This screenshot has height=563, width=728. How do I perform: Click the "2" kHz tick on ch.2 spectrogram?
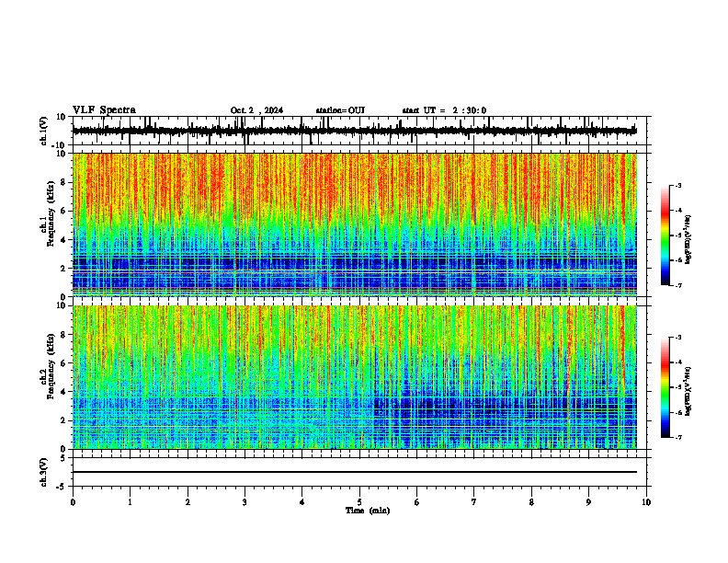coord(63,420)
